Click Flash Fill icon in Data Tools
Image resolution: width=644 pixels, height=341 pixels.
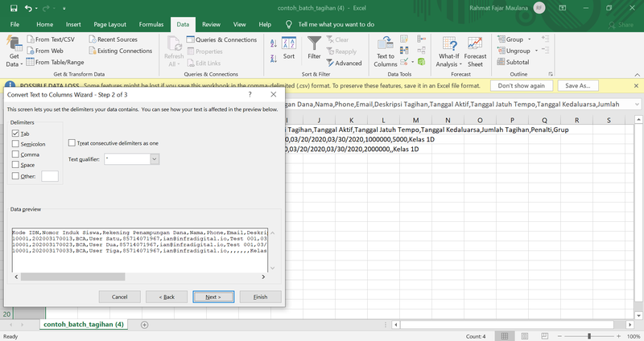tap(404, 39)
